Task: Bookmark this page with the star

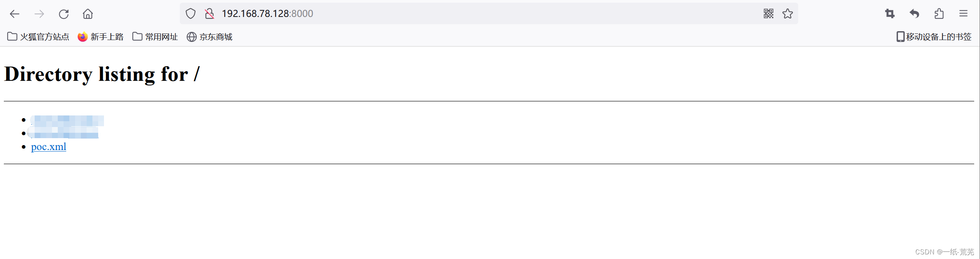Action: tap(787, 14)
